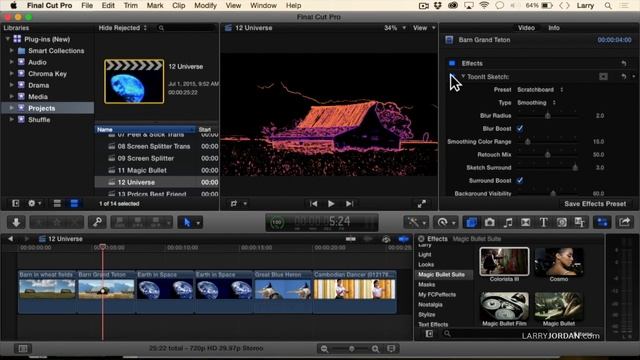This screenshot has width=640, height=360.
Task: Click the Share export icon
Action: pyautogui.click(x=624, y=222)
